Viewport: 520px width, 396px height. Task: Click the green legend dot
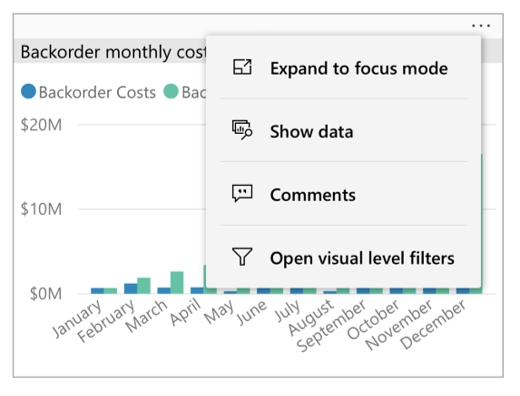coord(171,91)
